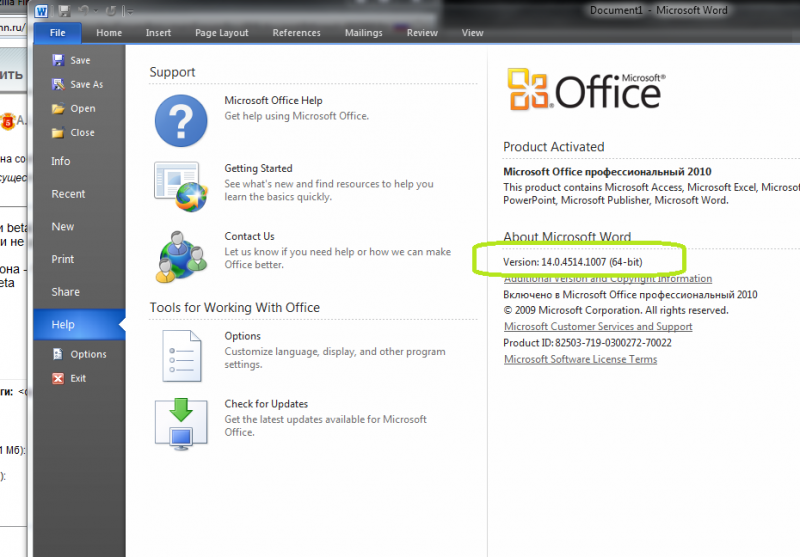Click the Redo icon in Quick Access Toolbar

click(111, 11)
